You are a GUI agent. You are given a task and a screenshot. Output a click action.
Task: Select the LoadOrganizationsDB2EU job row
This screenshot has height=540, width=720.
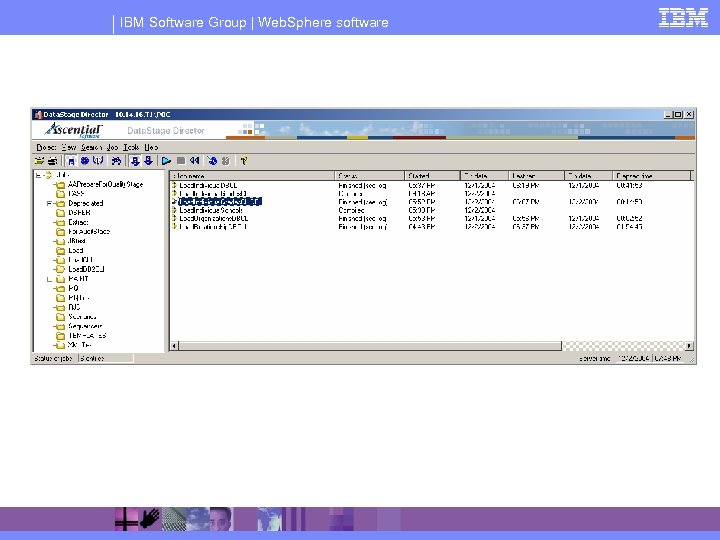click(214, 219)
